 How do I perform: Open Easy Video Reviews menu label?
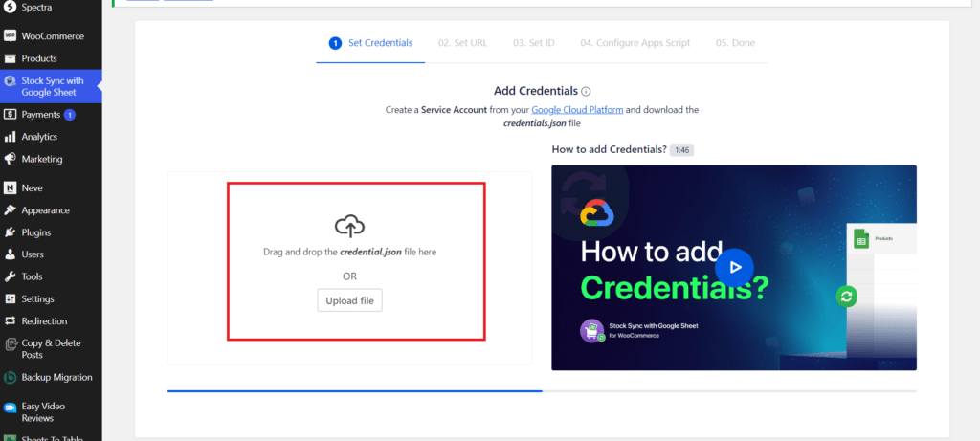(x=43, y=412)
